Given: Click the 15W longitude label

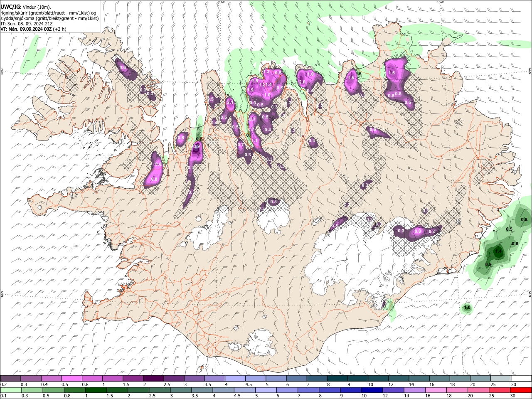Looking at the screenshot, I should point(440,2).
